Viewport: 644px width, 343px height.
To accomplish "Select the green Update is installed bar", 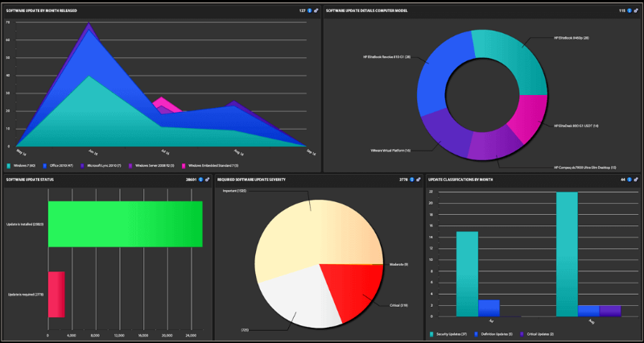I will pyautogui.click(x=126, y=224).
